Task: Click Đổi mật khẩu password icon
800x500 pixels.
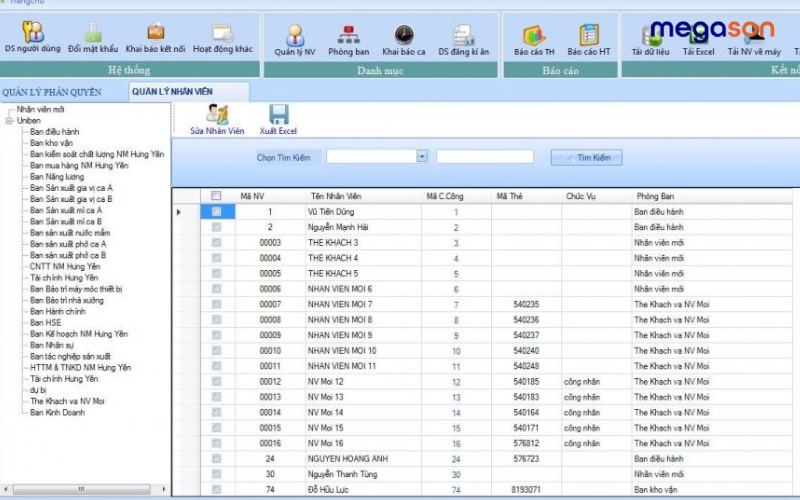Action: pos(93,36)
